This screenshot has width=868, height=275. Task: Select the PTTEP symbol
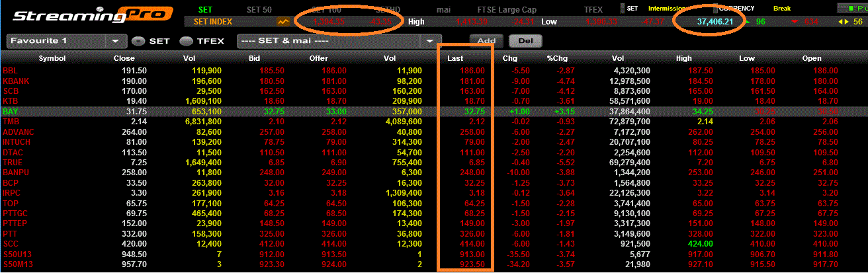click(16, 223)
